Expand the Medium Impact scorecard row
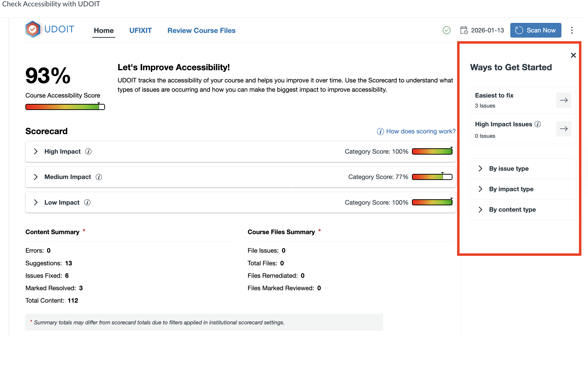588x378 pixels. click(36, 177)
